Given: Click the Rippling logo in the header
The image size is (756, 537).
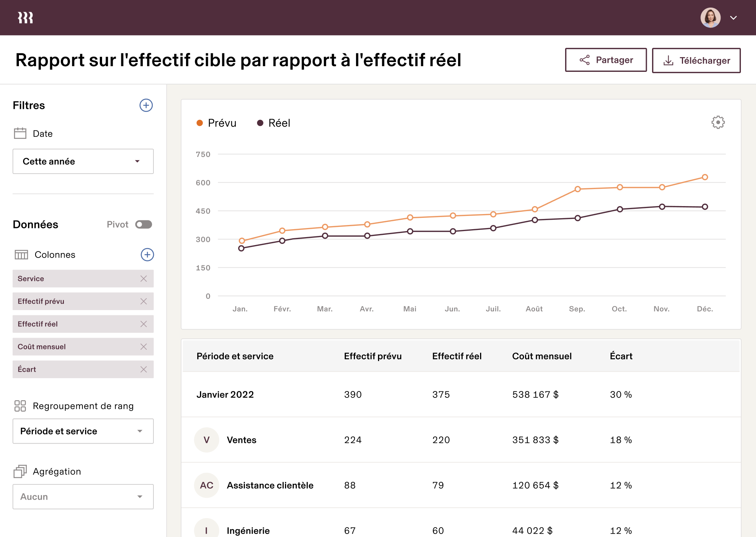Looking at the screenshot, I should pyautogui.click(x=25, y=17).
